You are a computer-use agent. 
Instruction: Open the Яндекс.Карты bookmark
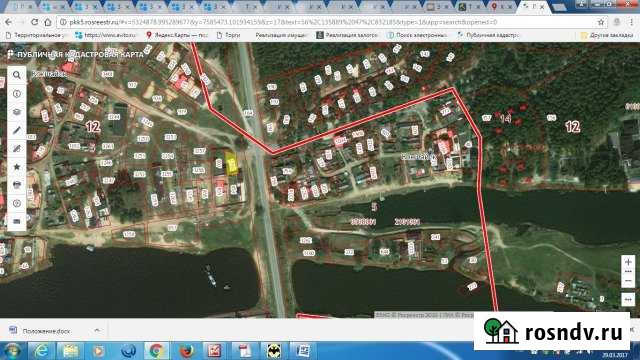point(177,36)
